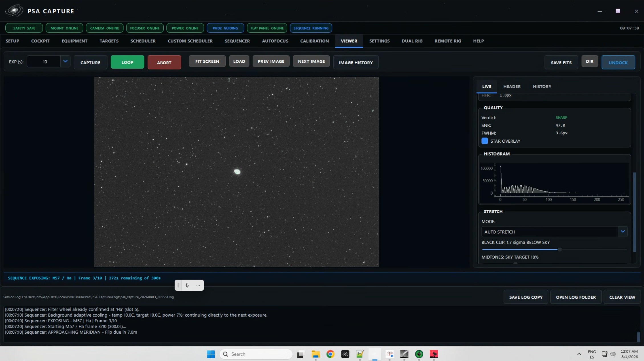Open Image History
The width and height of the screenshot is (644, 361).
pyautogui.click(x=356, y=62)
